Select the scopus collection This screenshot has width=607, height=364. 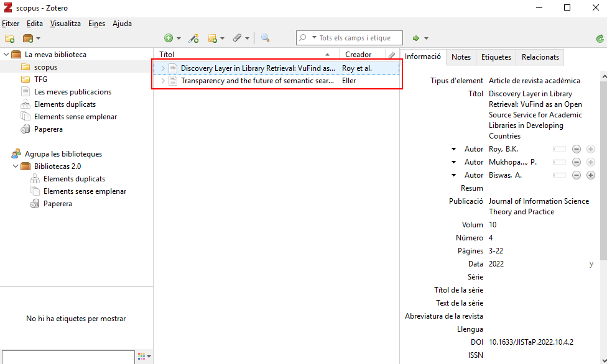point(45,67)
